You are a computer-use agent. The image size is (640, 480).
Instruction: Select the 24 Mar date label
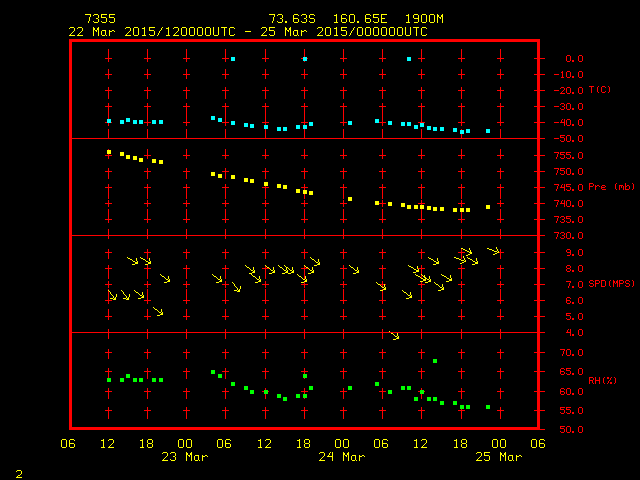point(341,457)
